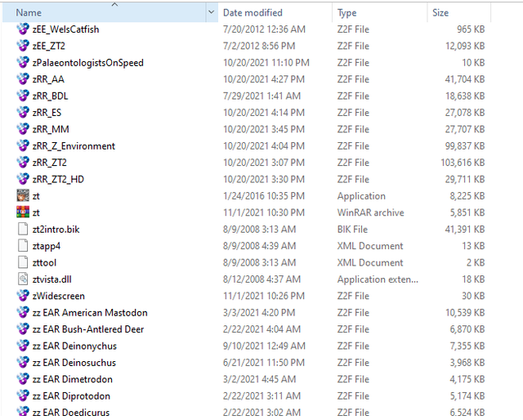Screen dimensions: 523x420
Task: Select the file name zRR_ZT2_HD
Action: pyautogui.click(x=58, y=180)
